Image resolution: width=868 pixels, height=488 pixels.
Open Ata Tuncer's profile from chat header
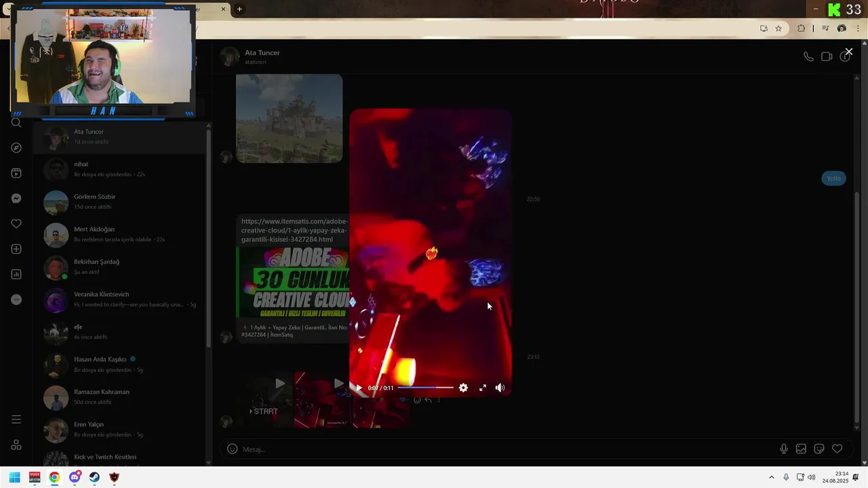click(x=262, y=53)
